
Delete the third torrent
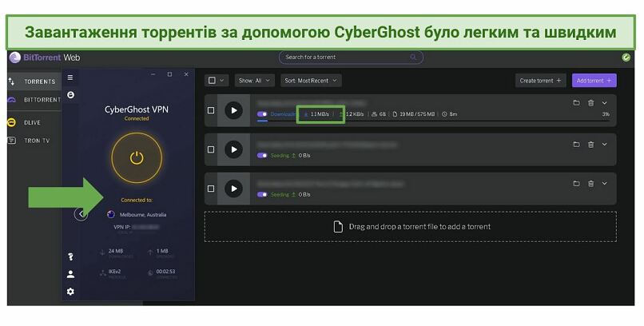tap(590, 184)
